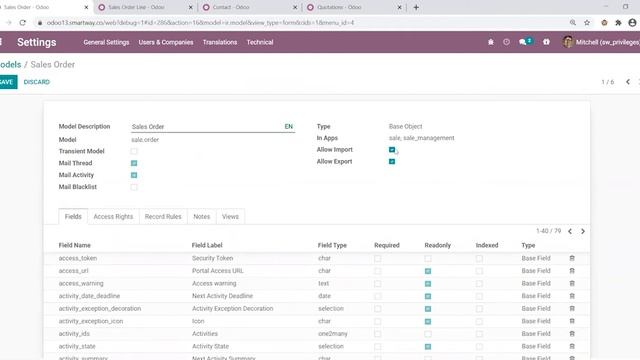The height and width of the screenshot is (360, 640).
Task: Switch to the Access Rights tab
Action: (113, 217)
